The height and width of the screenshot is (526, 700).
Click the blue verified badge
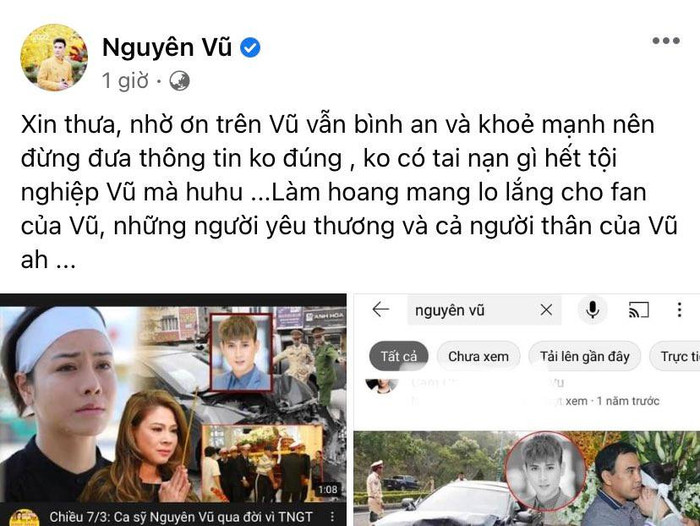coord(250,47)
